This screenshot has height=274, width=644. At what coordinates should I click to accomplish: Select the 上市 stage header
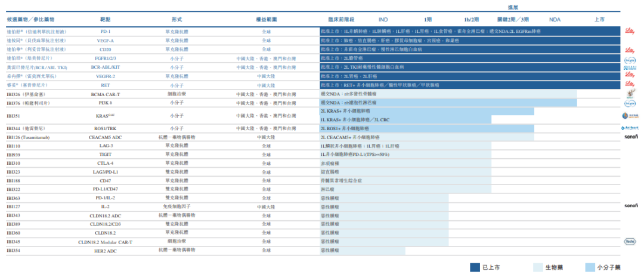[x=599, y=19]
